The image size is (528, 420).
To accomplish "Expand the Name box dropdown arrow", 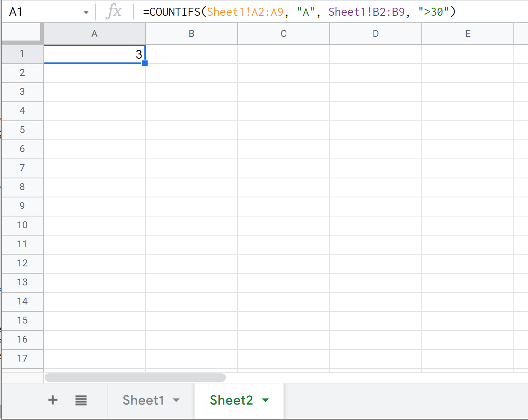I will [x=86, y=13].
